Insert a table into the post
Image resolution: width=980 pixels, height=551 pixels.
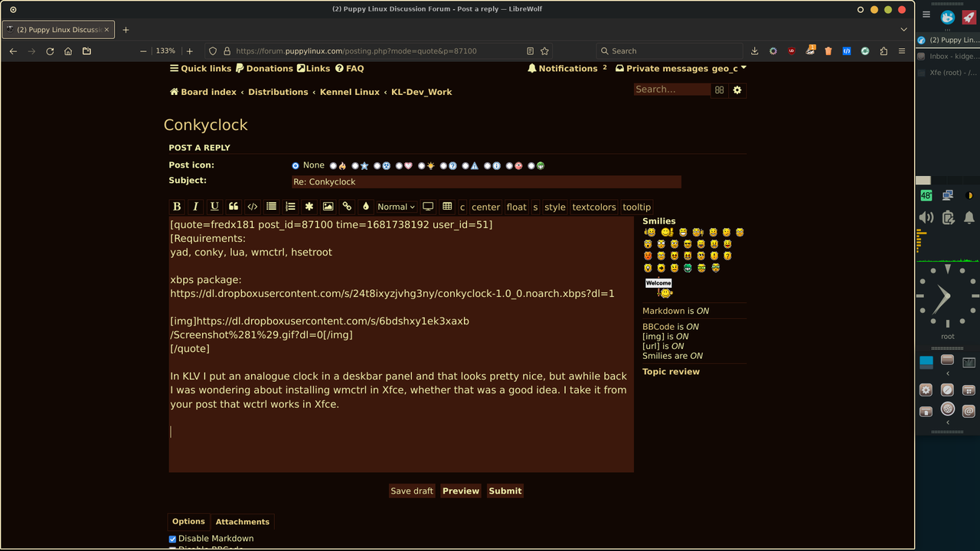pos(446,207)
